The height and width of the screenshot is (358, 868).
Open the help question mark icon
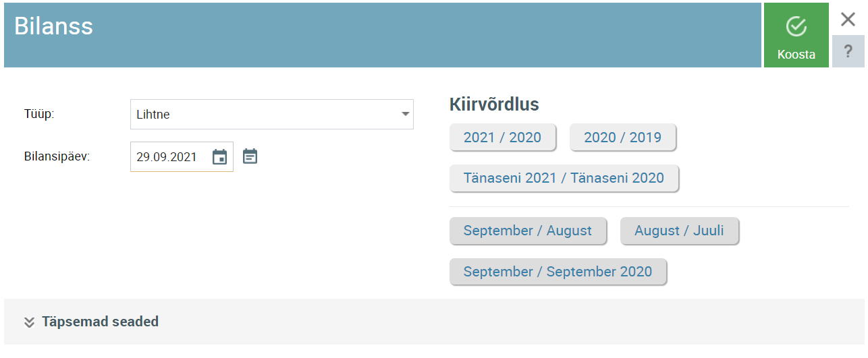point(848,52)
